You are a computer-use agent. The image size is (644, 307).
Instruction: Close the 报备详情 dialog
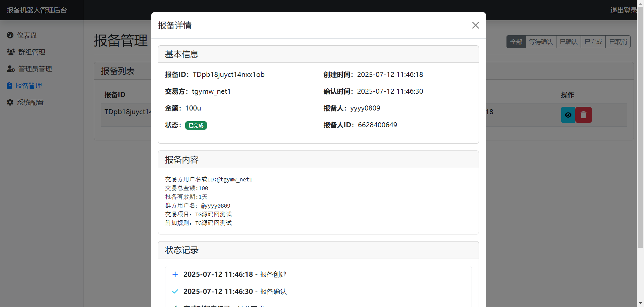(475, 25)
